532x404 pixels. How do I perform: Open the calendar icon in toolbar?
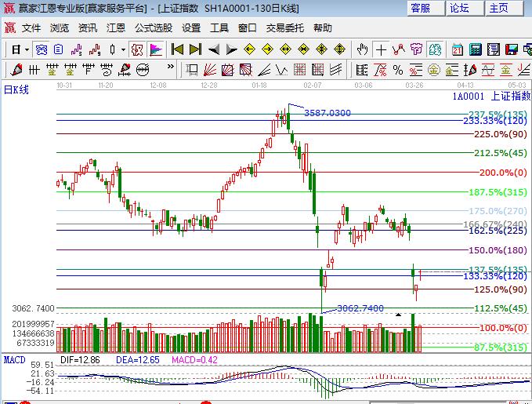pos(458,49)
